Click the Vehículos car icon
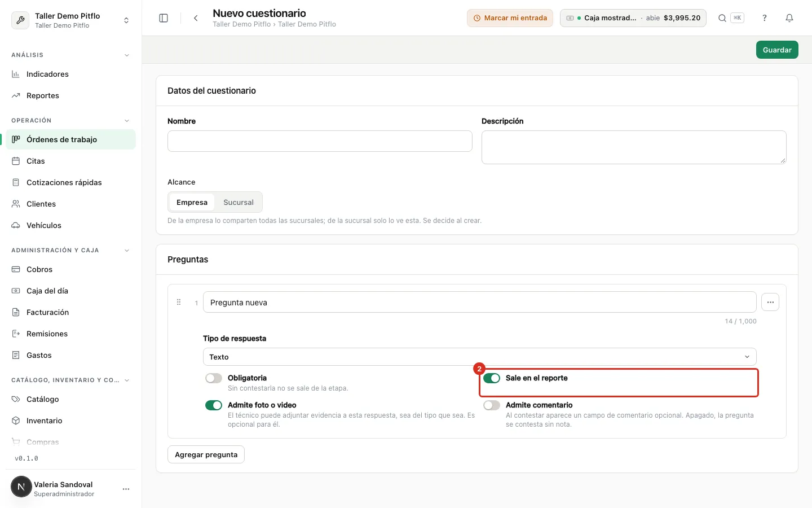Screen dimensions: 812x508 tap(16, 225)
